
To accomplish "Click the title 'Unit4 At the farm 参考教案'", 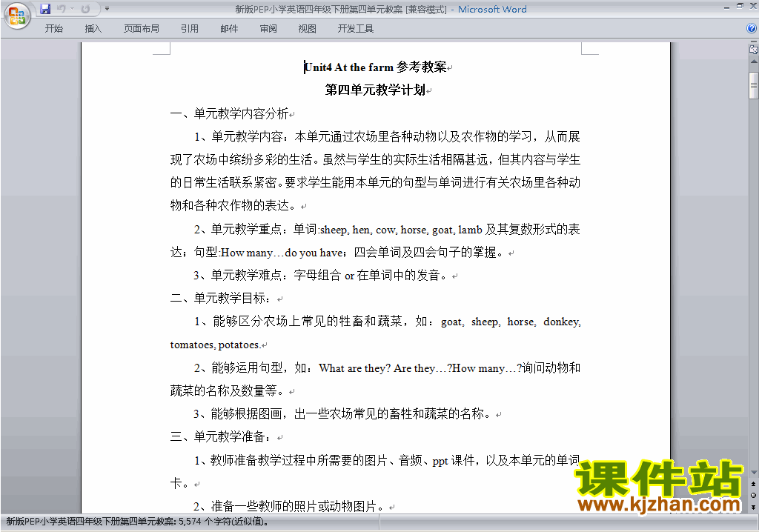I will [x=375, y=67].
